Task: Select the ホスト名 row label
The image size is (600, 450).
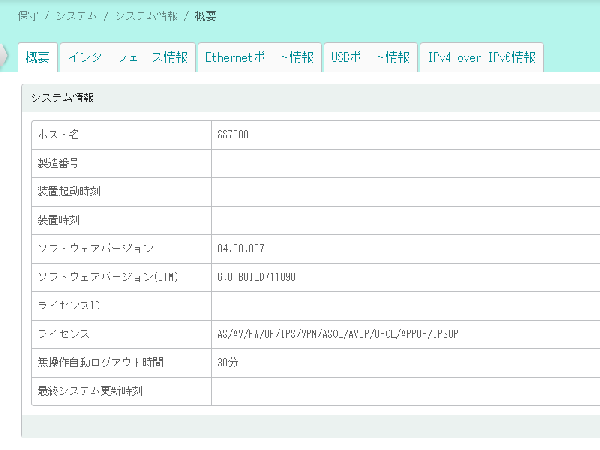Action: pos(58,135)
